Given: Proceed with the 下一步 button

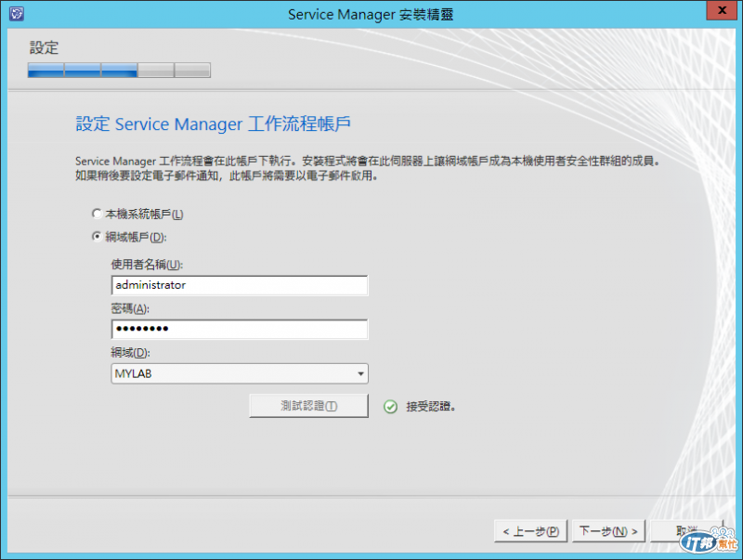Looking at the screenshot, I should [x=608, y=531].
